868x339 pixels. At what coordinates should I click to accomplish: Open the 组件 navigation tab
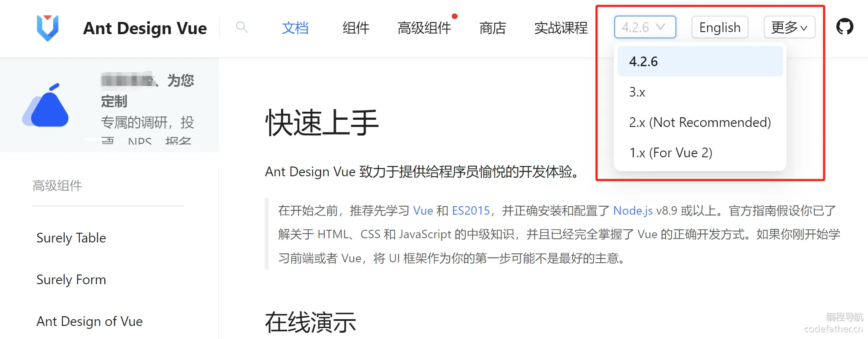click(356, 28)
